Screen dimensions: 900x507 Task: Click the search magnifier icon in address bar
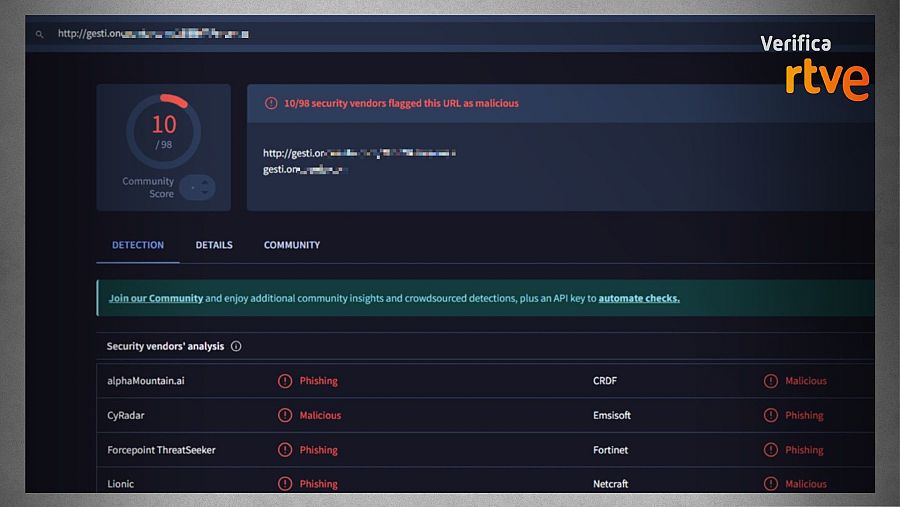(40, 34)
